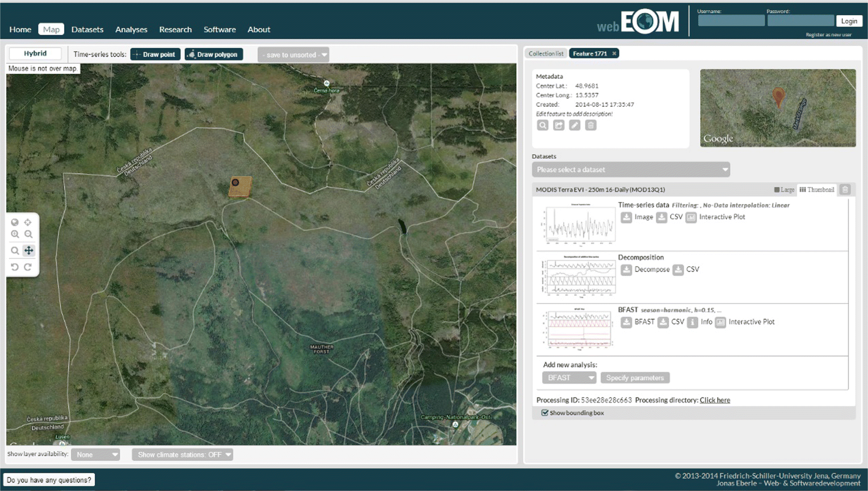Open the BFAST Info icon
868x491 pixels.
(692, 322)
